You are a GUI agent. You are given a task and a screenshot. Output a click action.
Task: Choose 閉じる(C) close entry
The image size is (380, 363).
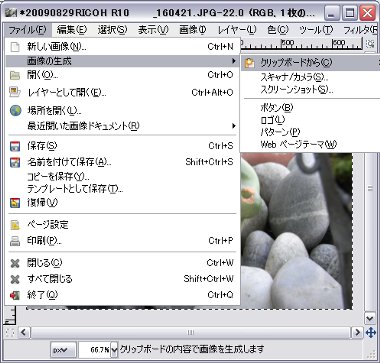(122, 263)
